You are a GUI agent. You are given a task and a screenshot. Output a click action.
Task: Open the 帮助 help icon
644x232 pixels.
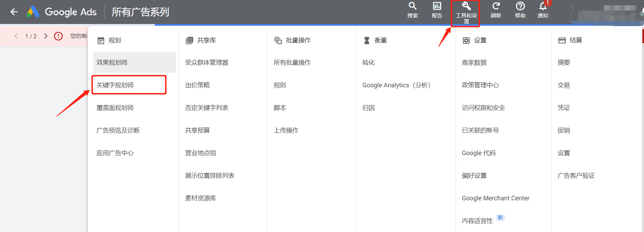[520, 10]
